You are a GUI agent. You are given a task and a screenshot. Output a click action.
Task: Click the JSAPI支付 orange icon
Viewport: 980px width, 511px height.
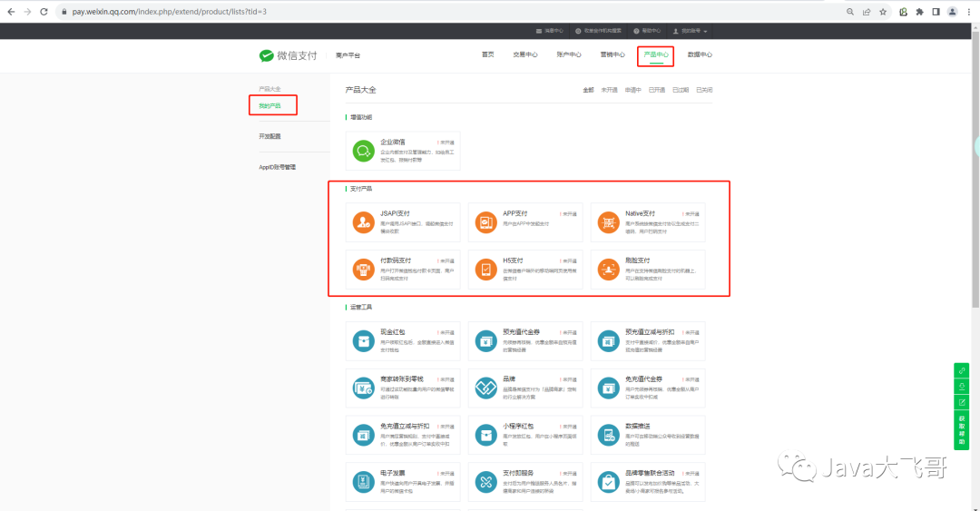click(363, 222)
